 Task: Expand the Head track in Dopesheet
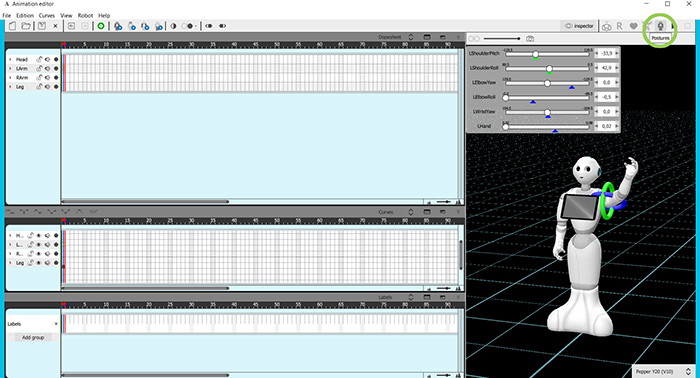tap(10, 59)
